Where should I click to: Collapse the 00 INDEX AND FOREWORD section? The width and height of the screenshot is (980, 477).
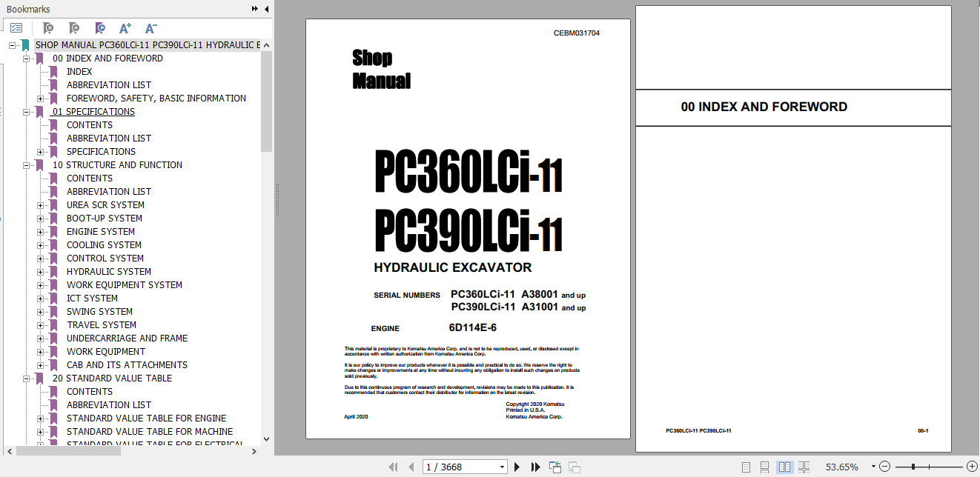click(x=27, y=59)
